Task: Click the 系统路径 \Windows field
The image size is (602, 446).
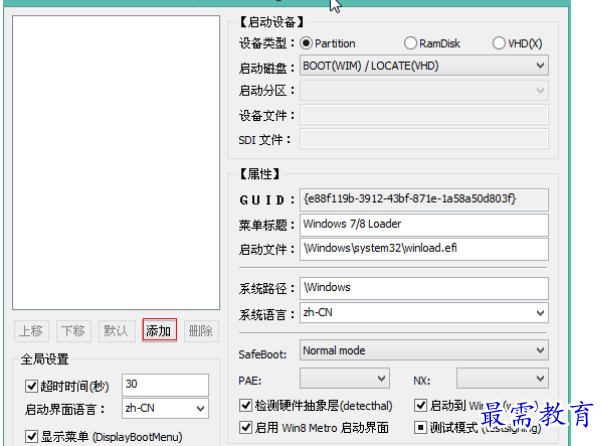Action: coord(424,288)
